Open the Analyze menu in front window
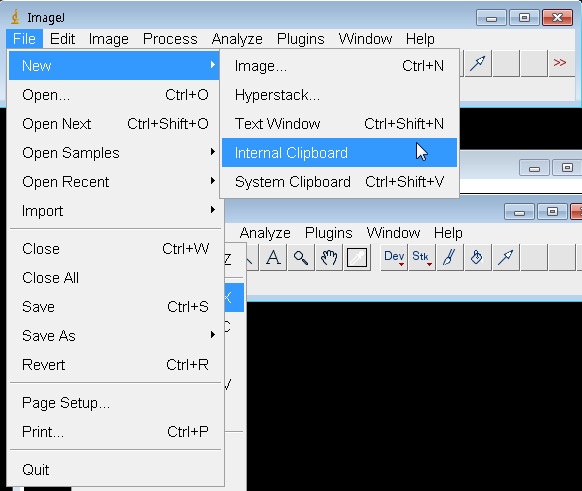582x491 pixels. coord(237,39)
